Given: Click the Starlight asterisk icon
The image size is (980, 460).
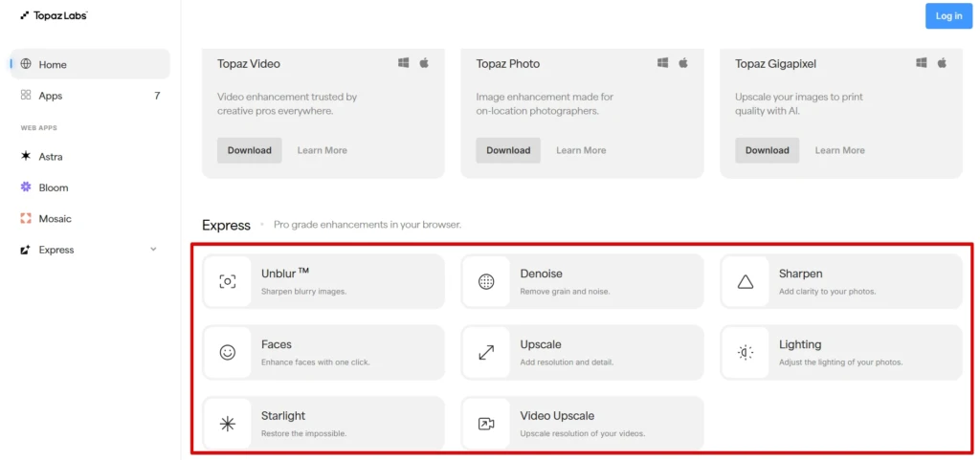Looking at the screenshot, I should 228,424.
